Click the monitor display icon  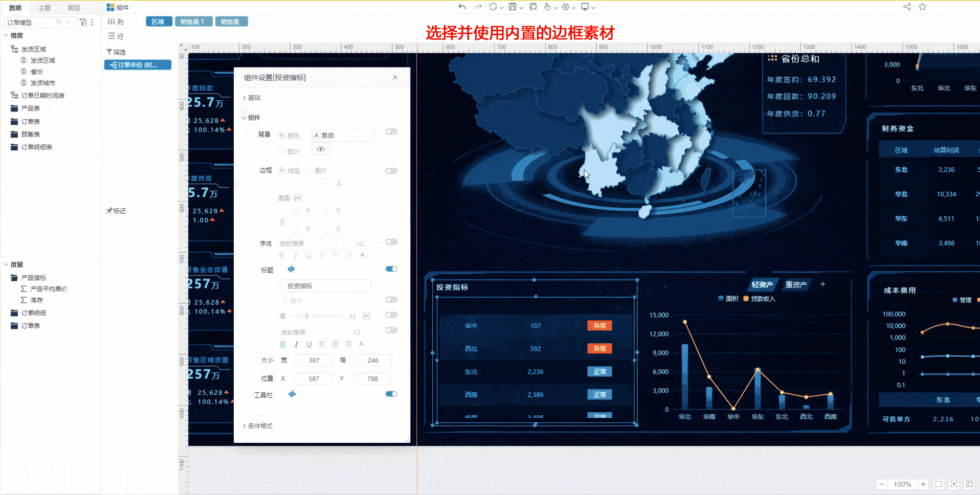click(x=585, y=7)
